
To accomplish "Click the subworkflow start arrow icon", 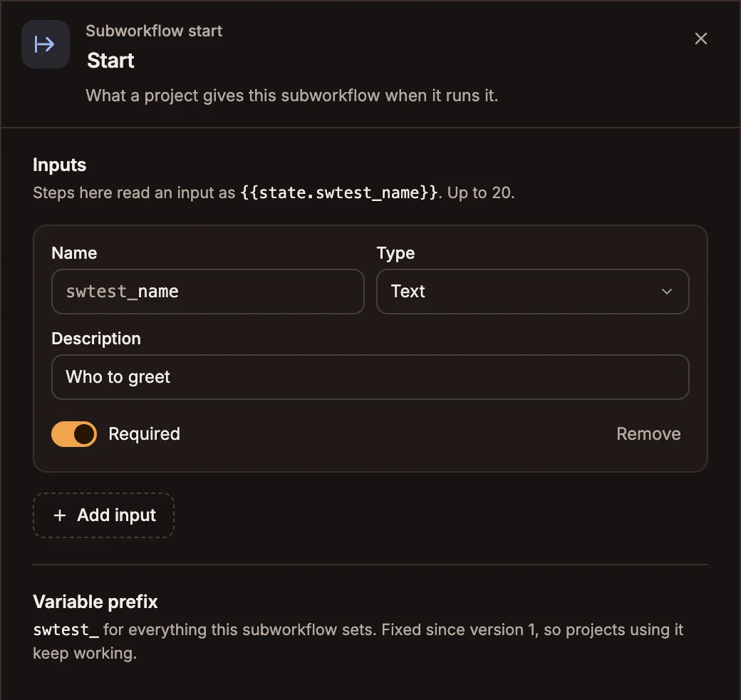I will [x=46, y=44].
